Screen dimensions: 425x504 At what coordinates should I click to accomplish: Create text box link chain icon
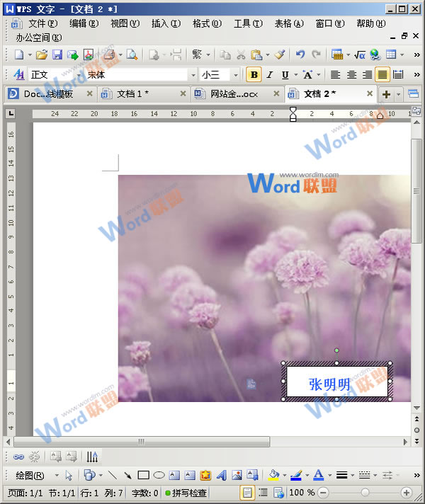click(x=18, y=457)
